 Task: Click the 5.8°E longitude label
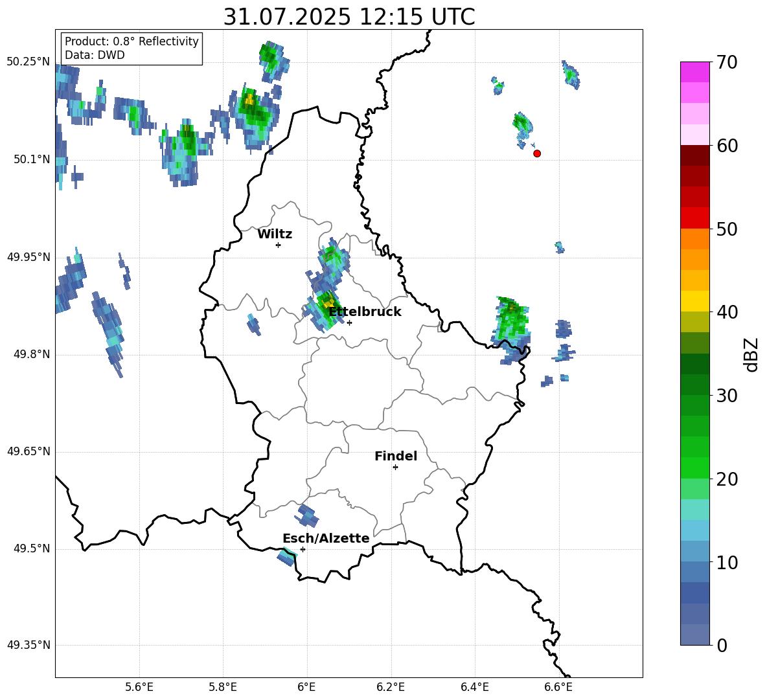(x=223, y=687)
